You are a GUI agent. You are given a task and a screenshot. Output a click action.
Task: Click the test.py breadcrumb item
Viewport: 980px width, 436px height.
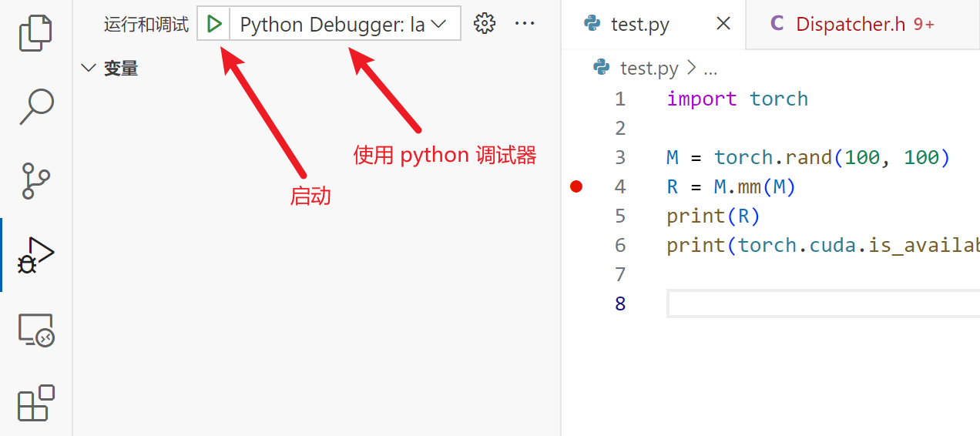point(649,69)
